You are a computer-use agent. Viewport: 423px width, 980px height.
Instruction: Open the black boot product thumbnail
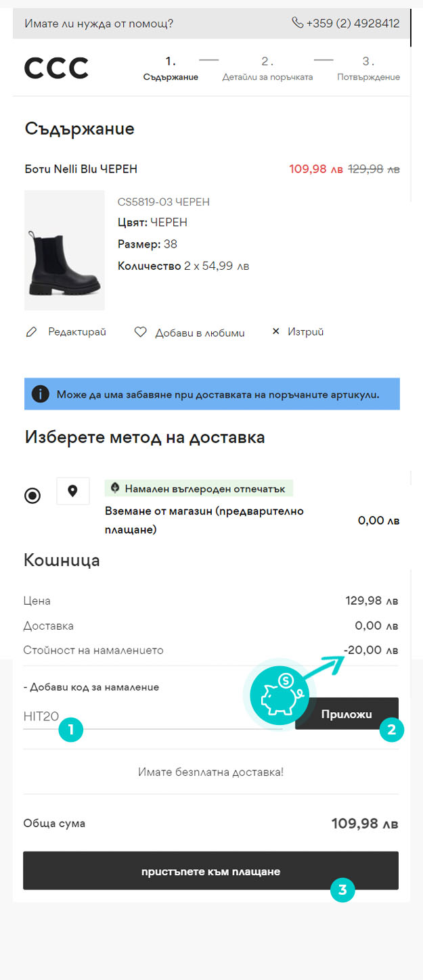(x=64, y=250)
